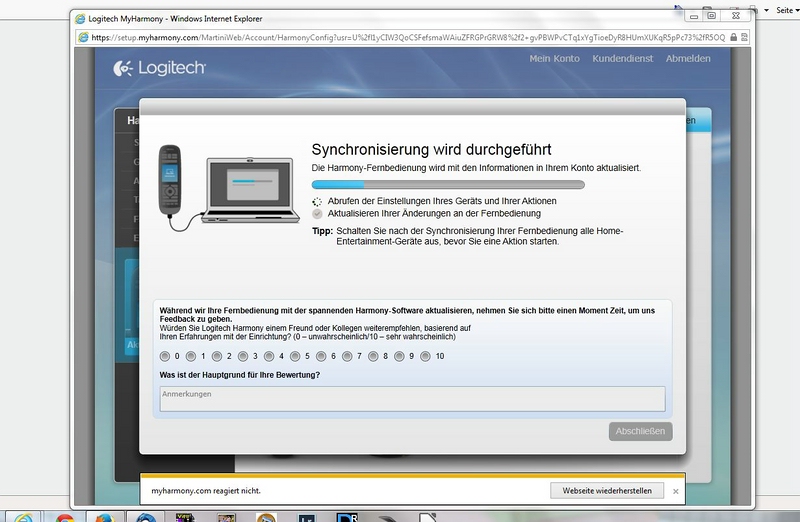Click the padlock security icon in address bar
Screen dimensions: 800x522
click(733, 37)
